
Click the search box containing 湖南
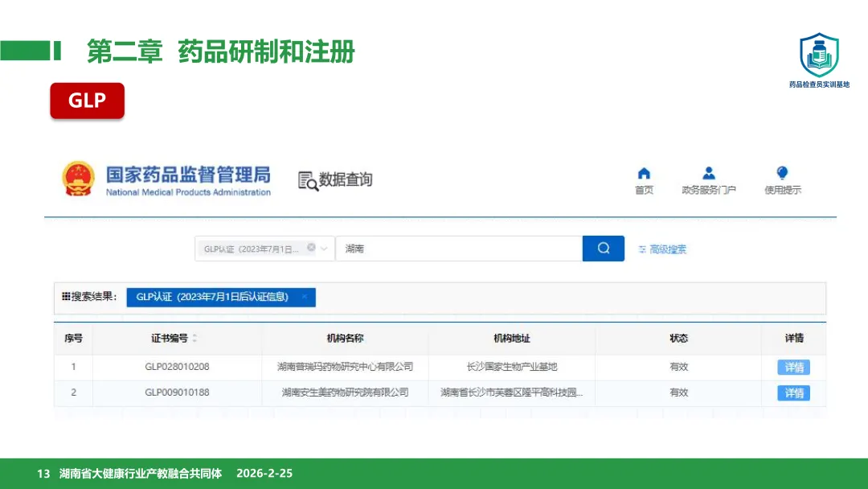(x=459, y=248)
